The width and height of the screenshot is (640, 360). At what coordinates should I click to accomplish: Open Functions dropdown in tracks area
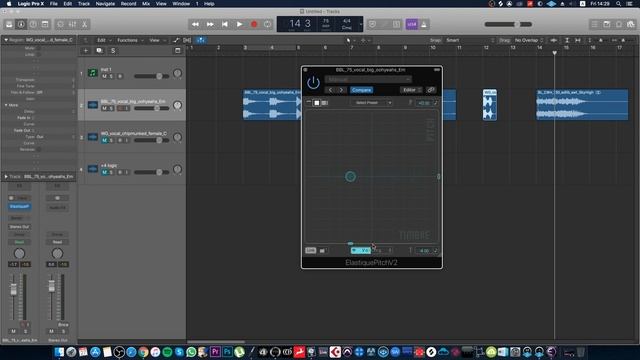130,40
